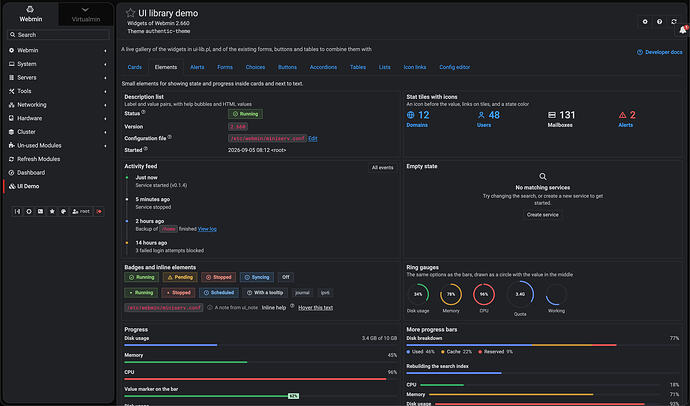Open module configuration gear in header

click(645, 21)
